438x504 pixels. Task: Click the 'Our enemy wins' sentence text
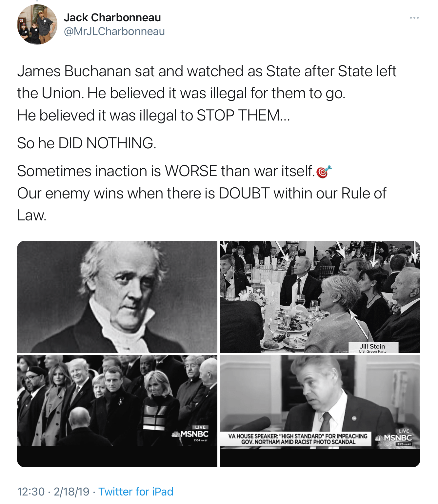click(x=202, y=204)
